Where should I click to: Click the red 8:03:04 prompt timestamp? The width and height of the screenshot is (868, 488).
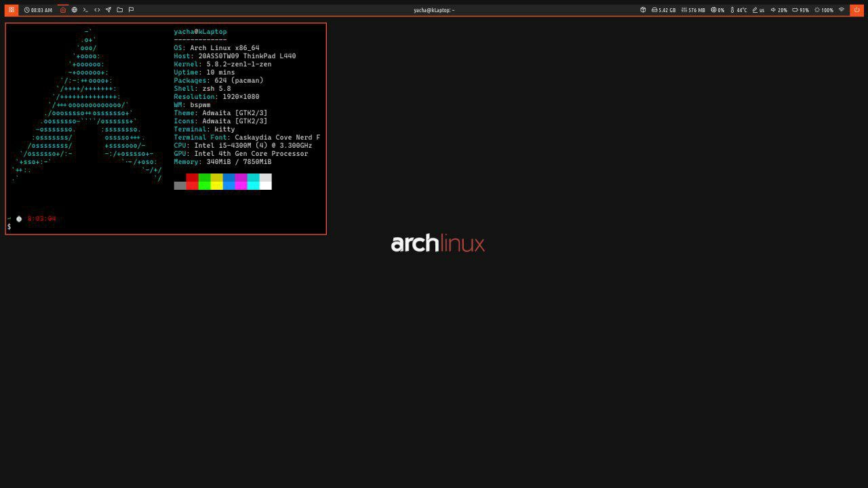coord(41,219)
